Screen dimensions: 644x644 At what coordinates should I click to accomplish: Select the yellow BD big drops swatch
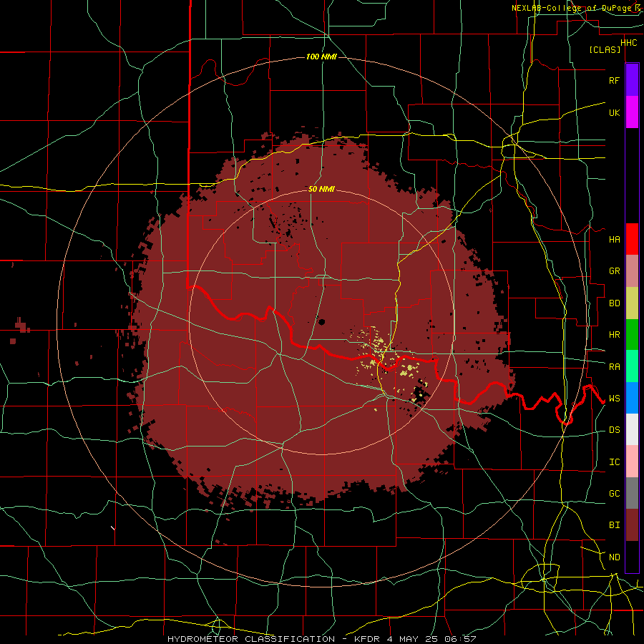632,303
